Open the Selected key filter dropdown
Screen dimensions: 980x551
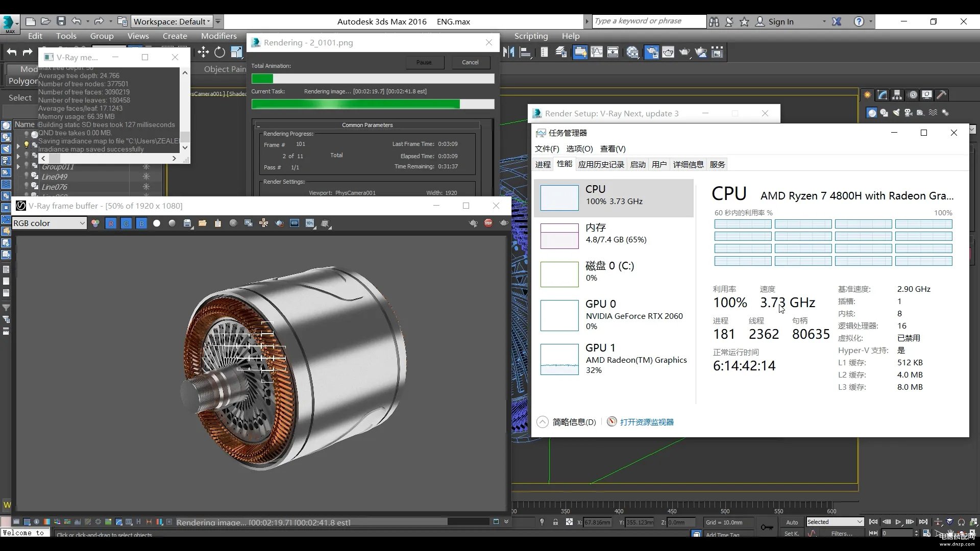(x=835, y=521)
